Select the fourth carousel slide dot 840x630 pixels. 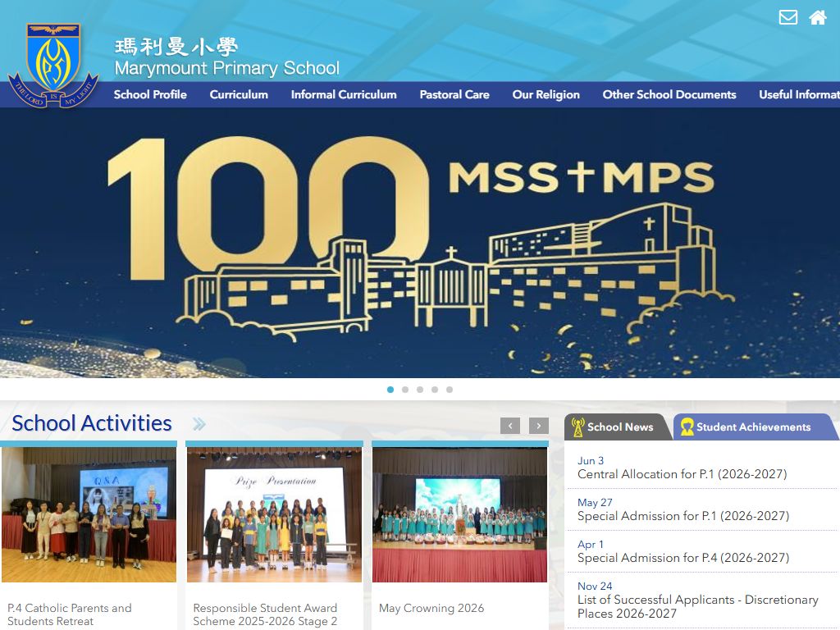click(x=435, y=390)
